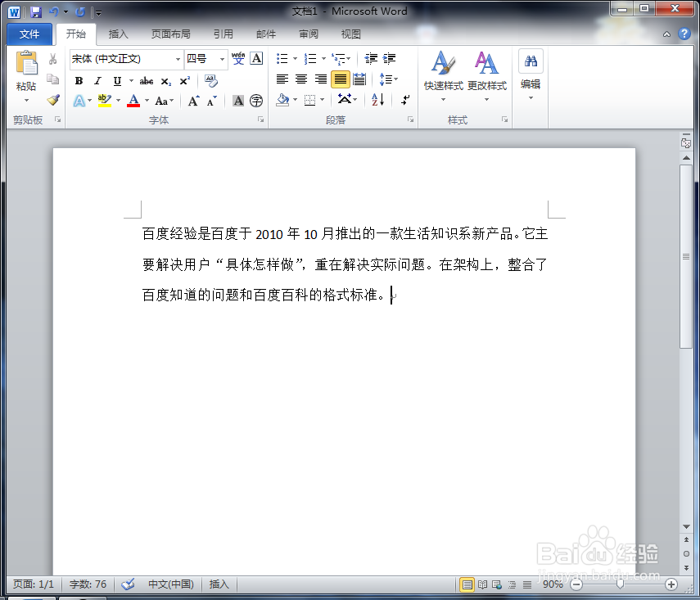Open the Font dialog launcher
This screenshot has height=600, width=700.
coord(260,120)
